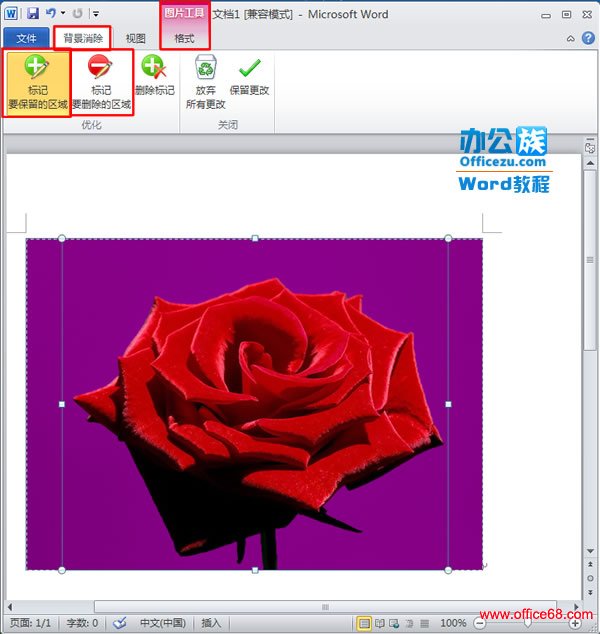Minimize the ribbon with the caret icon
The image size is (600, 634).
(570, 38)
